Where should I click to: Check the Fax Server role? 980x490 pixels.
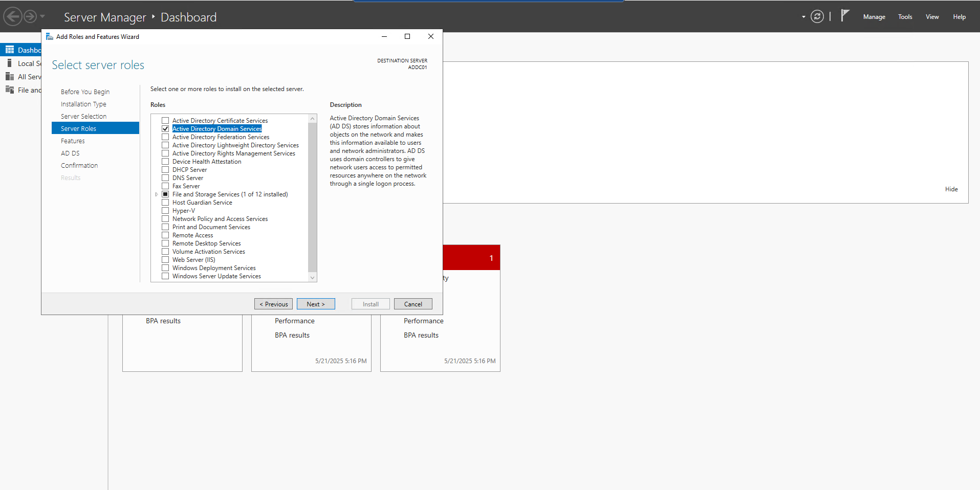click(165, 186)
